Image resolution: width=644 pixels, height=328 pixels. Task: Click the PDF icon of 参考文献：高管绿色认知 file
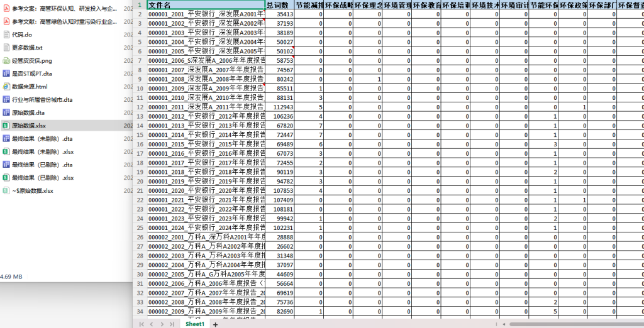pyautogui.click(x=6, y=22)
